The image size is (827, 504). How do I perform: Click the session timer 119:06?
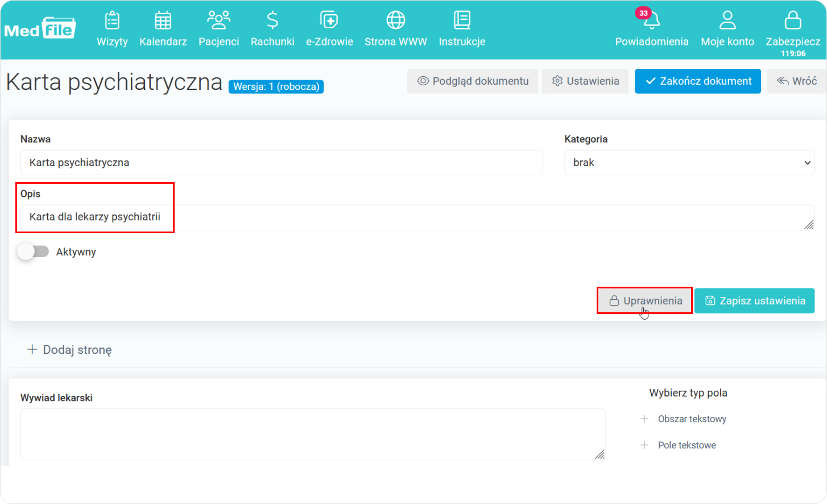[793, 53]
